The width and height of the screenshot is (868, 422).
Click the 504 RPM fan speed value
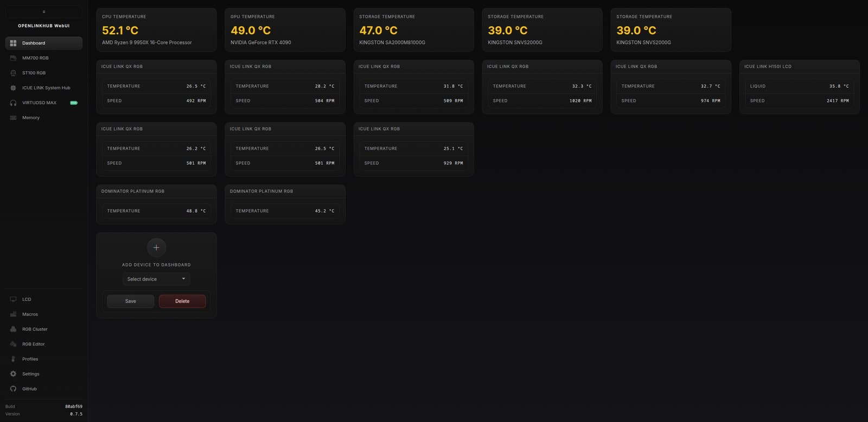tap(324, 101)
